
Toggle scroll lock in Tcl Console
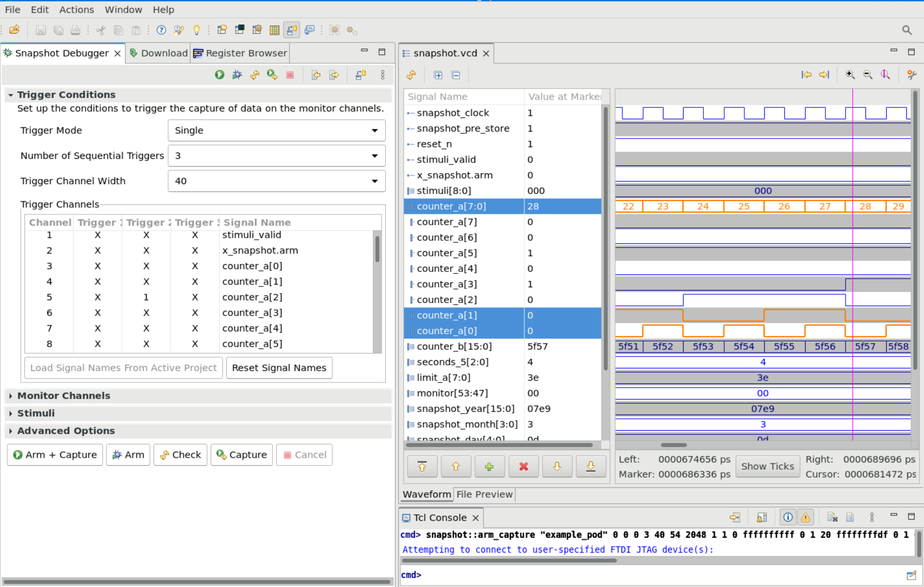[x=762, y=517]
